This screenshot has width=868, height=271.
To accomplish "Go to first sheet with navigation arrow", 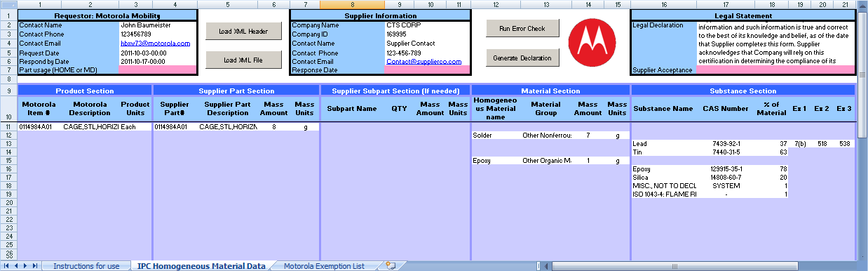I will click(7, 266).
